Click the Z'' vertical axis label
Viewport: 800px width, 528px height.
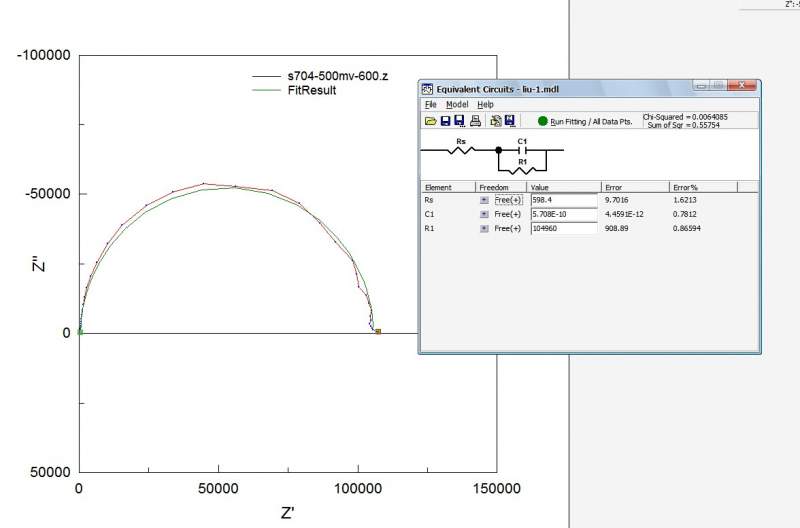coord(39,265)
